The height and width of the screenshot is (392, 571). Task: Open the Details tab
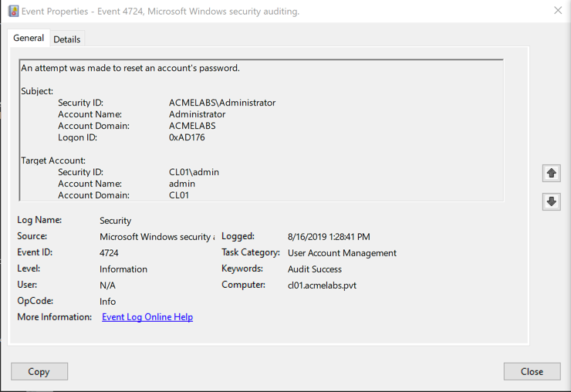[x=67, y=39]
